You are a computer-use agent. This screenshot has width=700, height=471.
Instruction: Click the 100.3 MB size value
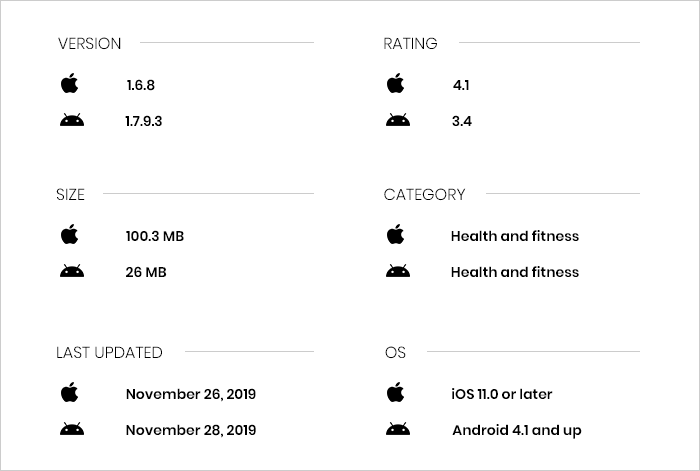point(155,236)
